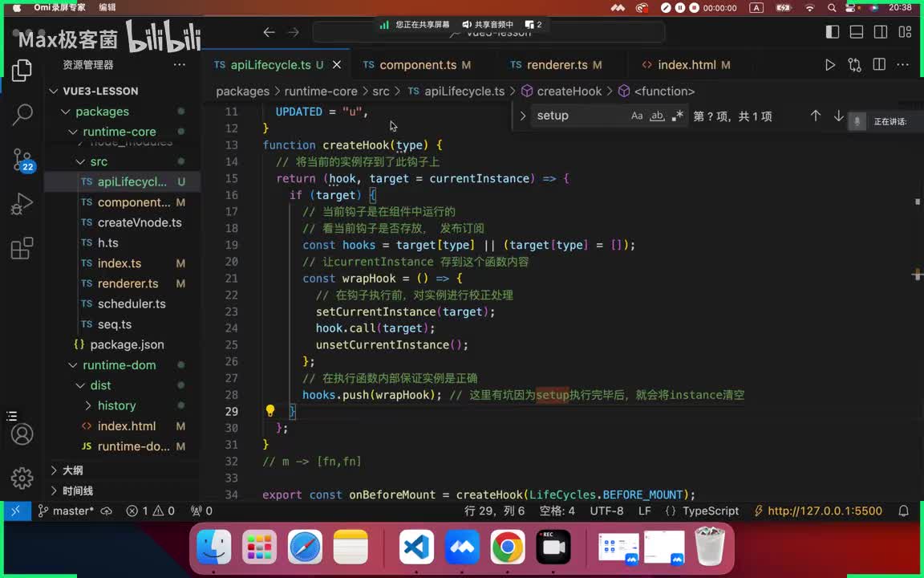This screenshot has height=578, width=924.
Task: Expand replace mode in find widget
Action: tap(523, 116)
